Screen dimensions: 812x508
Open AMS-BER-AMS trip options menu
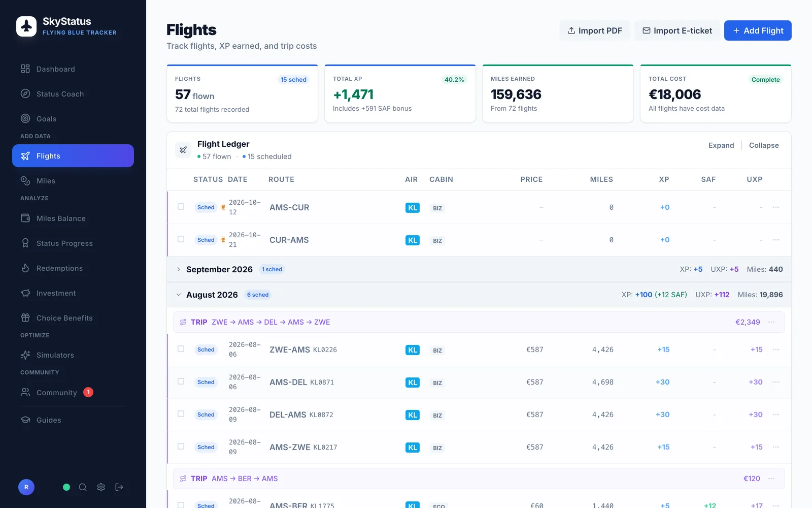coord(771,479)
